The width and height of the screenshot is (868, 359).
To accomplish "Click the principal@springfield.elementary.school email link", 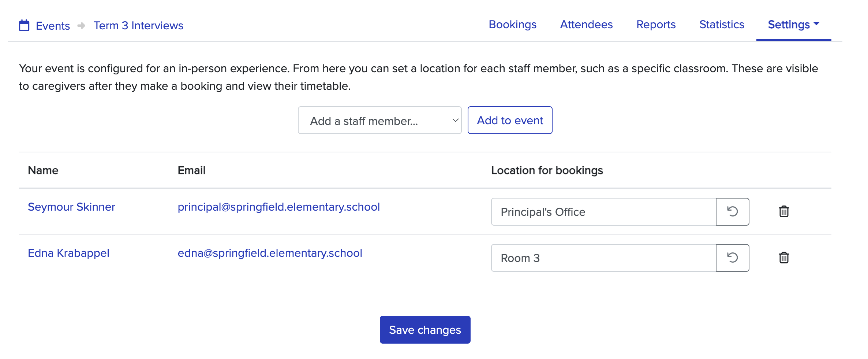I will (x=278, y=207).
